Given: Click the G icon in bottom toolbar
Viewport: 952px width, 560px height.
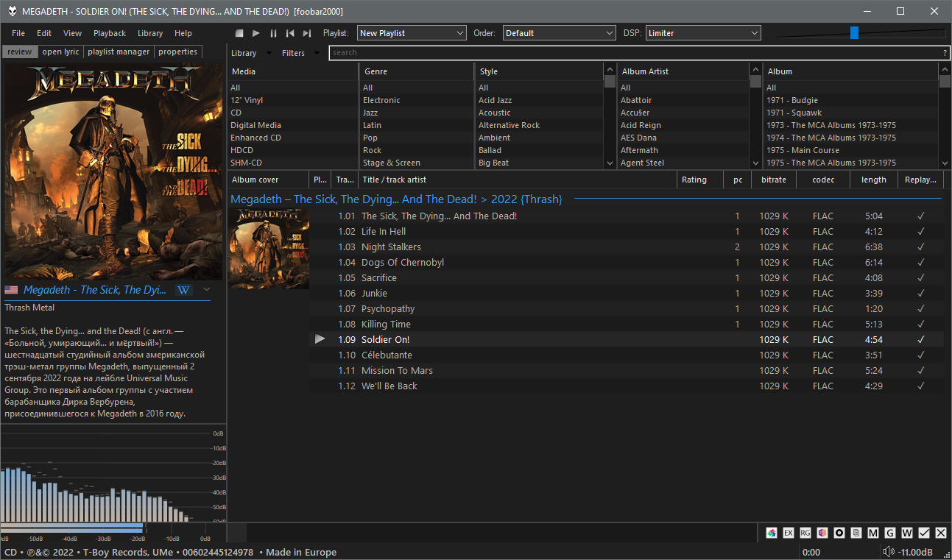Looking at the screenshot, I should pyautogui.click(x=890, y=533).
